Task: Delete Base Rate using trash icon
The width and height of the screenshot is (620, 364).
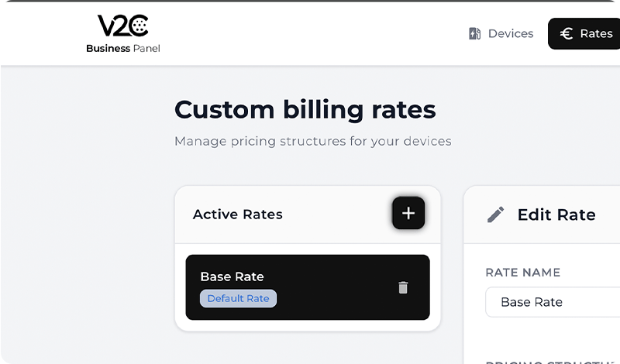Action: 403,287
